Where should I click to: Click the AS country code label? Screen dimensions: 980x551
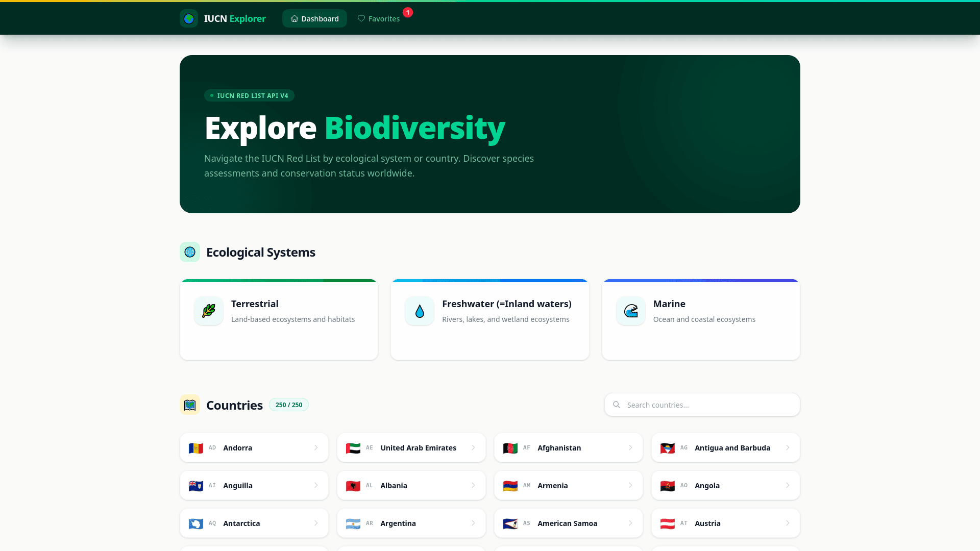point(527,523)
